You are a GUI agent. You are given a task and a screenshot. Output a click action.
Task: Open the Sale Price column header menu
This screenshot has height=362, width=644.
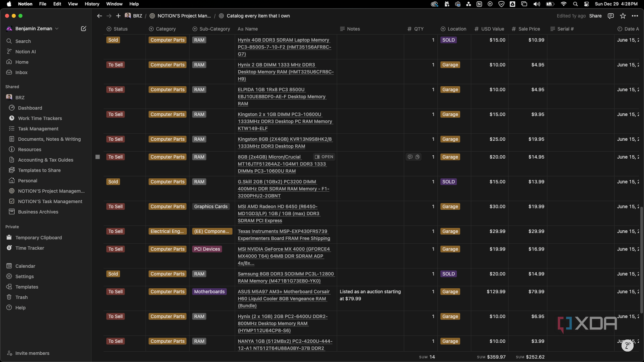point(526,29)
